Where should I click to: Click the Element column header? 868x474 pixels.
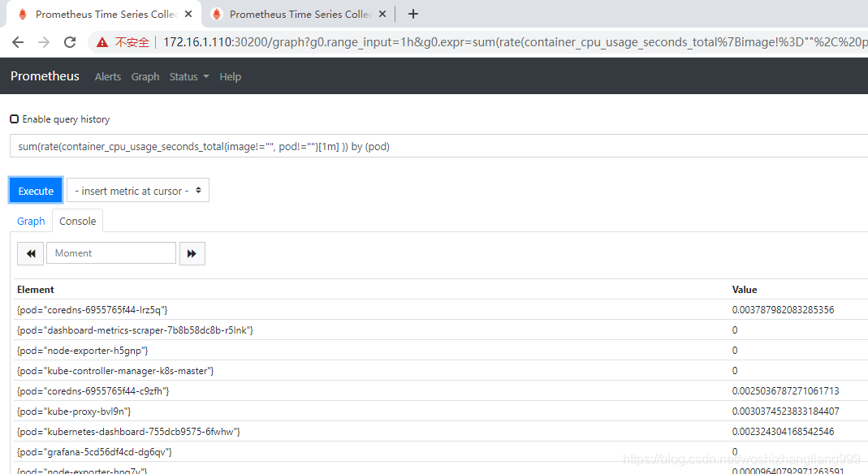coord(36,289)
